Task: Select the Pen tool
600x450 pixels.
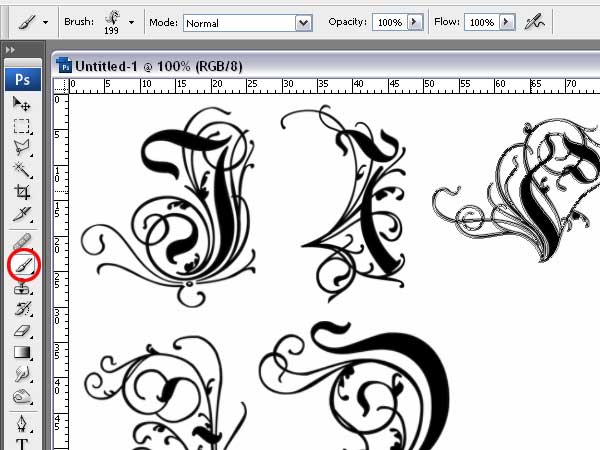Action: (22, 422)
